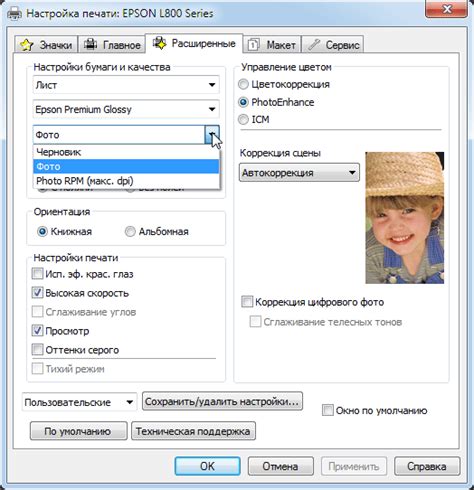The width and height of the screenshot is (474, 490).
Task: Select the Альбомная orientation radio button
Action: click(x=130, y=231)
